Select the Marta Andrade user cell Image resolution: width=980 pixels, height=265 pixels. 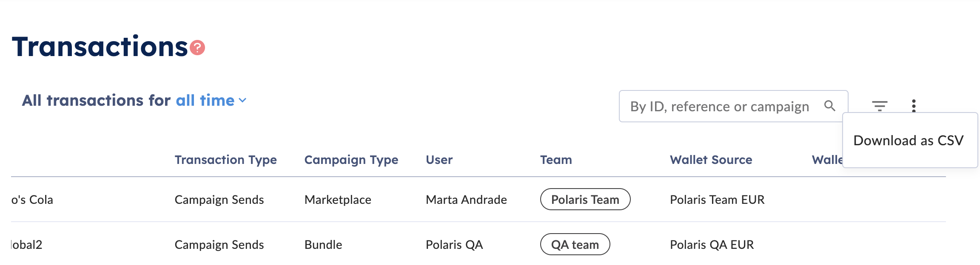coord(466,200)
